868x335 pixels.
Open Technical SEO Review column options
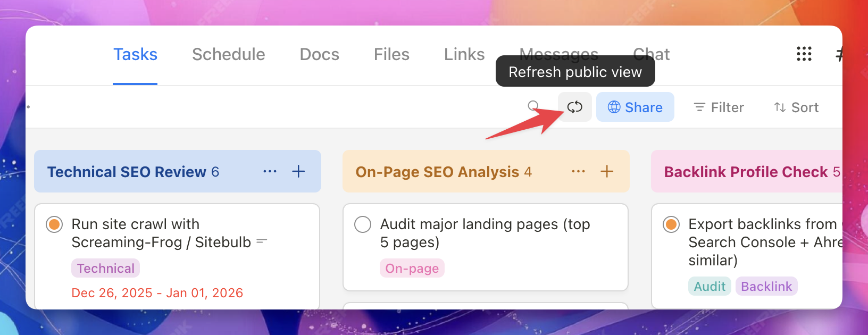coord(270,171)
